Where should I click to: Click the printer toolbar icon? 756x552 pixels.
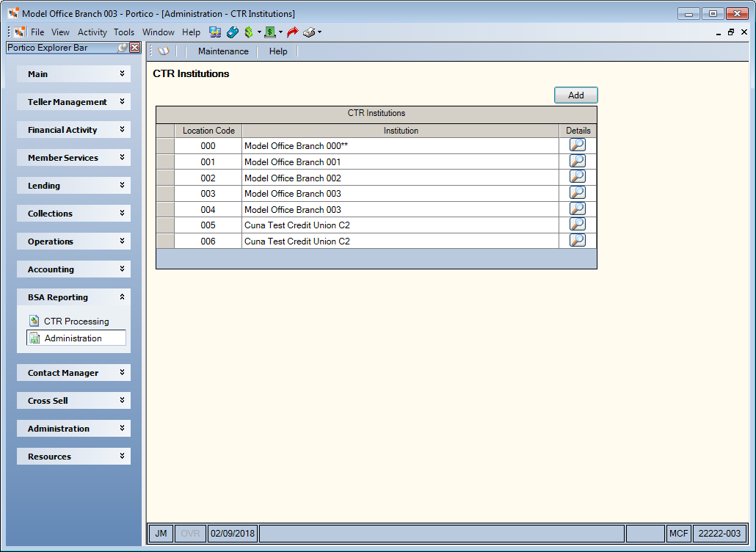(x=308, y=32)
